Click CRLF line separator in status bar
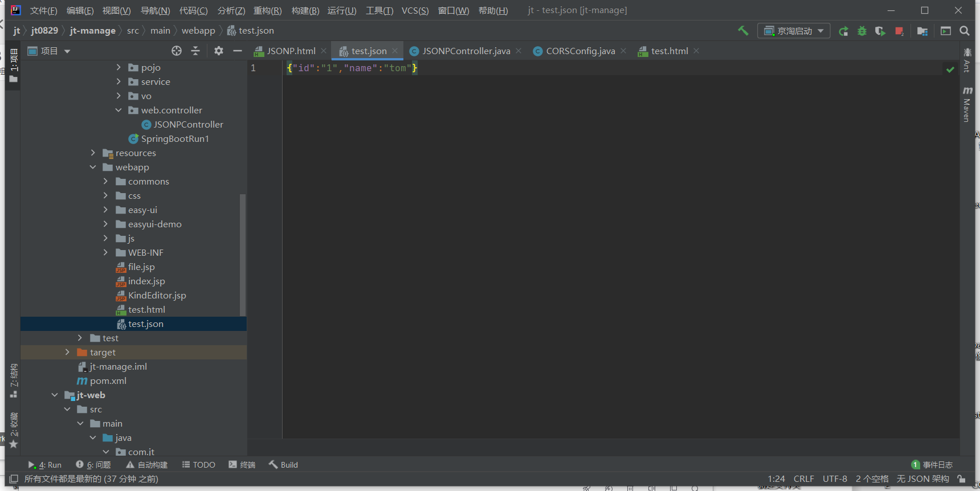Viewport: 980px width, 491px height. [803, 479]
